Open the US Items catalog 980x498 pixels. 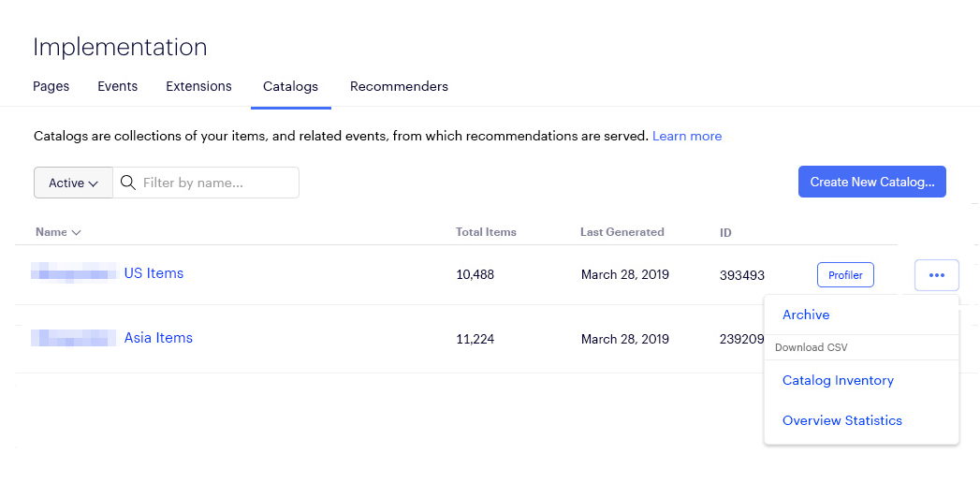[x=154, y=273]
